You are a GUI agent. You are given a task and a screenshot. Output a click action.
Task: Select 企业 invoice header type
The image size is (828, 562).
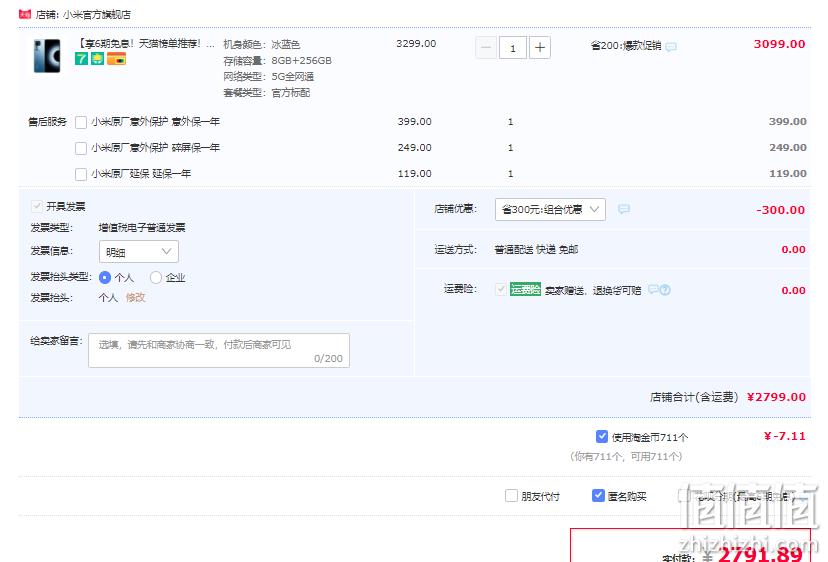(156, 277)
